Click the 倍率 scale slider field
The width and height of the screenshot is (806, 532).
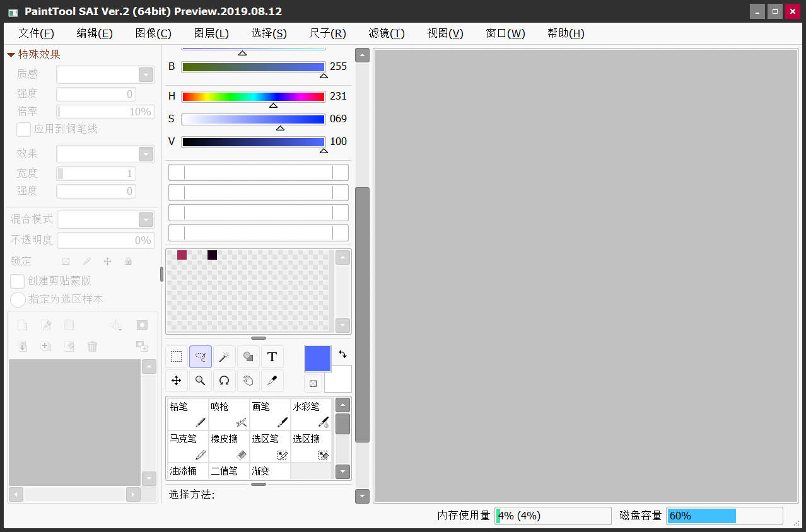click(x=105, y=112)
